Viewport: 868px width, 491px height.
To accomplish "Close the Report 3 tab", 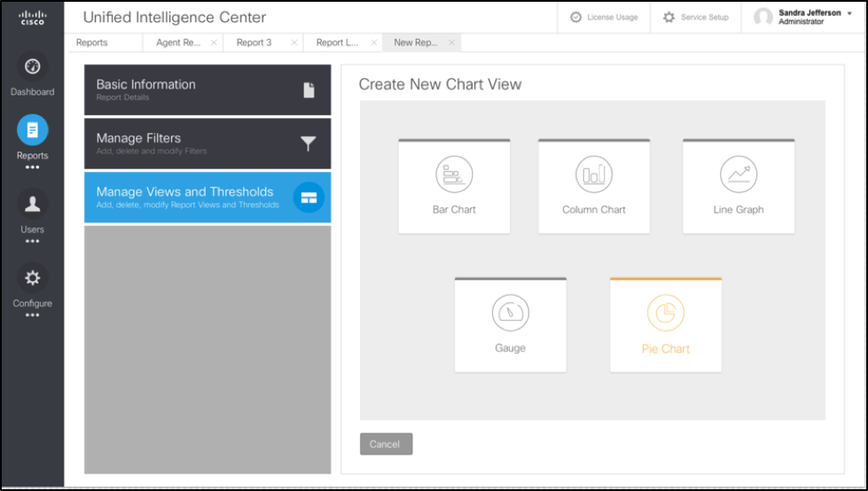I will click(294, 43).
